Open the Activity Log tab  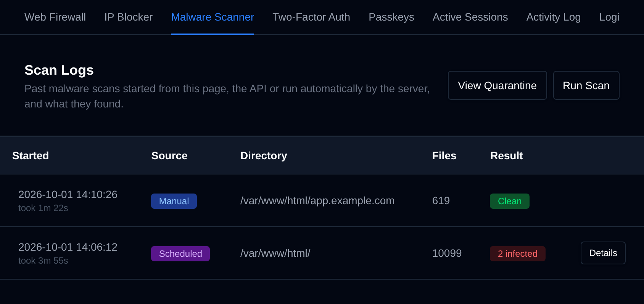coord(554,17)
